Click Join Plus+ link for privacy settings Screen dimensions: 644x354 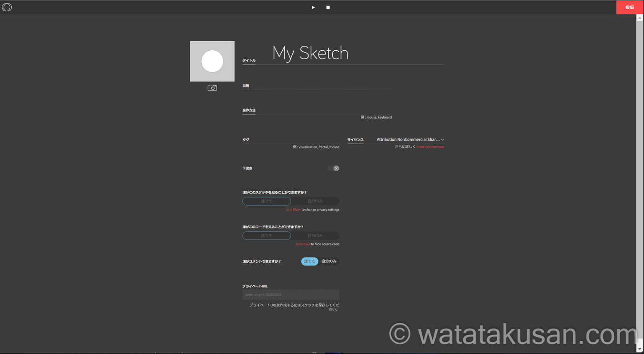293,210
